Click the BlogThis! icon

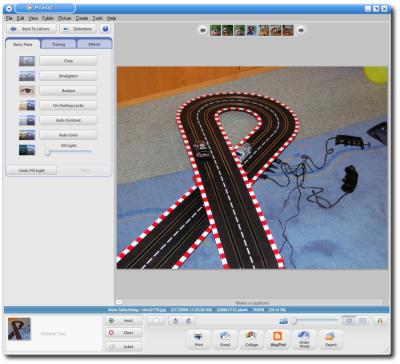tap(278, 339)
